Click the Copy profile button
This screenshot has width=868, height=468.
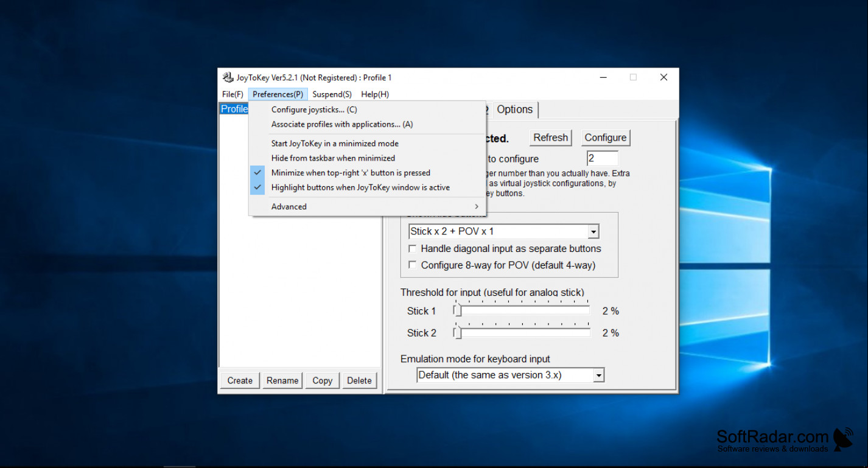point(323,380)
